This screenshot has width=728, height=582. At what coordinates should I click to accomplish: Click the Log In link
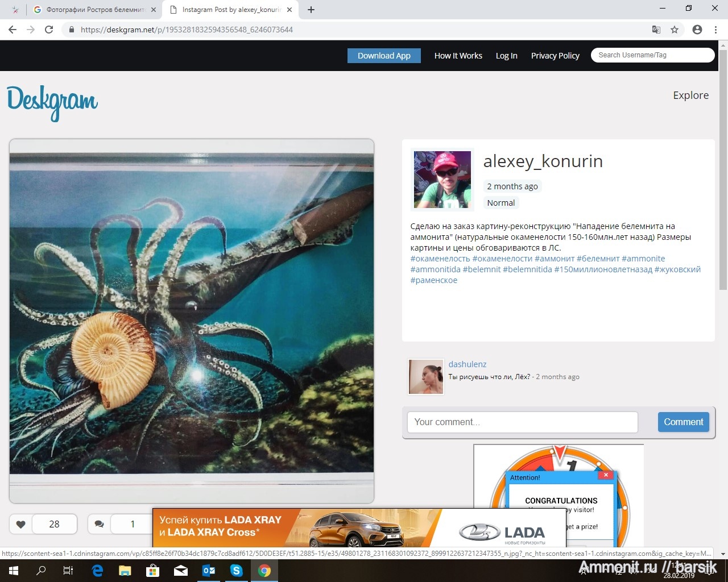pyautogui.click(x=506, y=56)
